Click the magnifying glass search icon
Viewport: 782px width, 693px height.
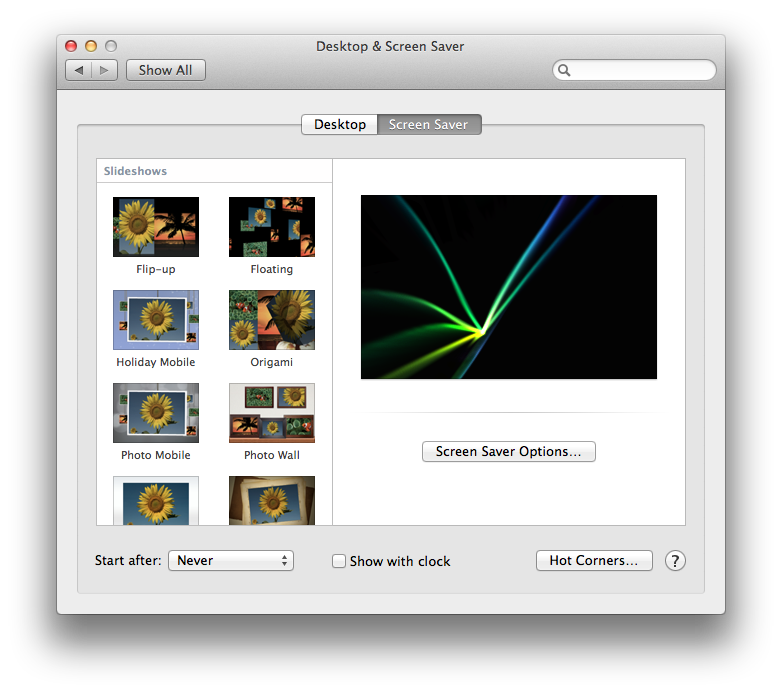point(564,70)
